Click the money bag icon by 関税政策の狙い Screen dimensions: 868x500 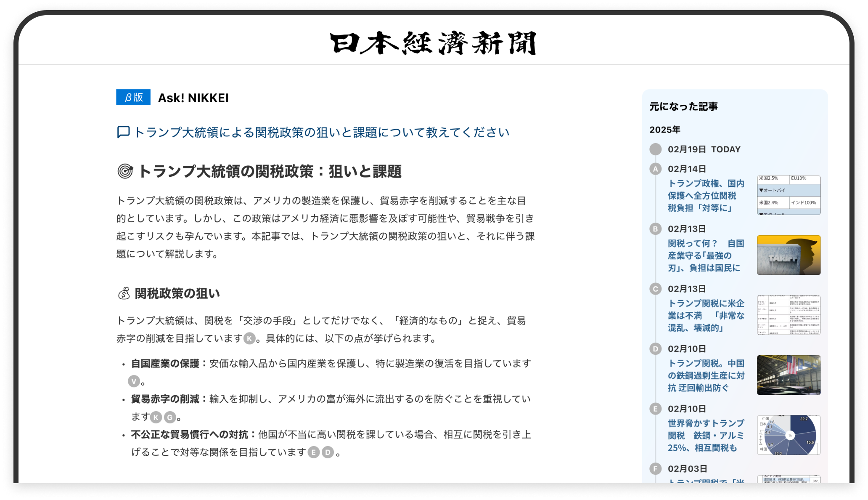124,293
